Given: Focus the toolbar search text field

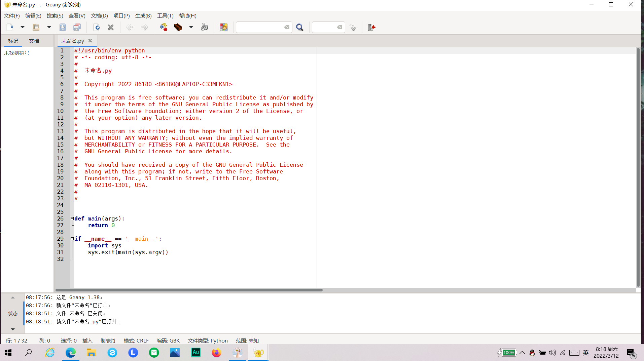Looking at the screenshot, I should pos(259,27).
